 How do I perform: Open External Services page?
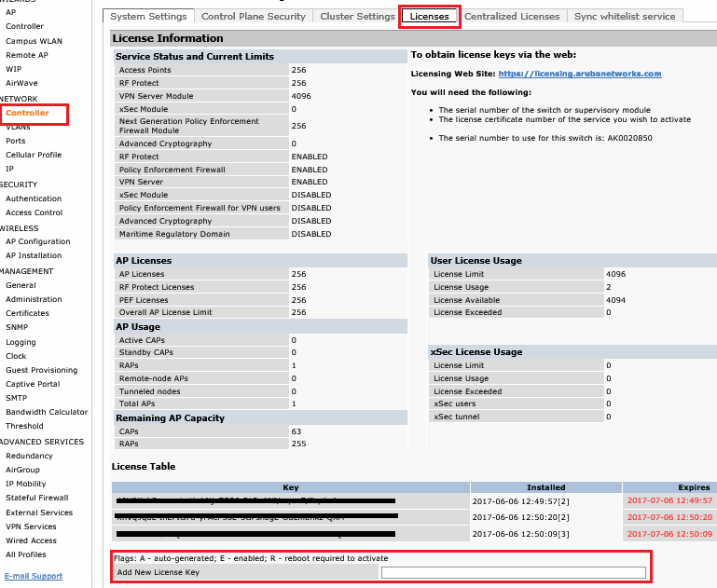click(39, 513)
